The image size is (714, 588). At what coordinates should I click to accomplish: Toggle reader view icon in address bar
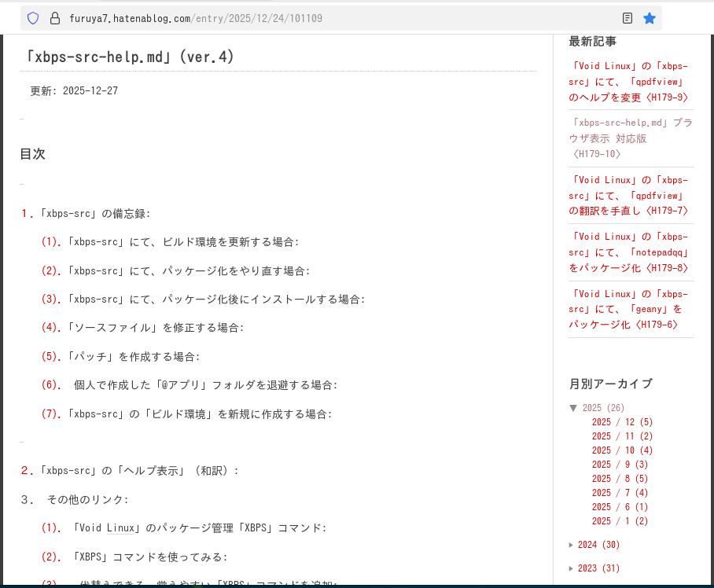tap(627, 18)
